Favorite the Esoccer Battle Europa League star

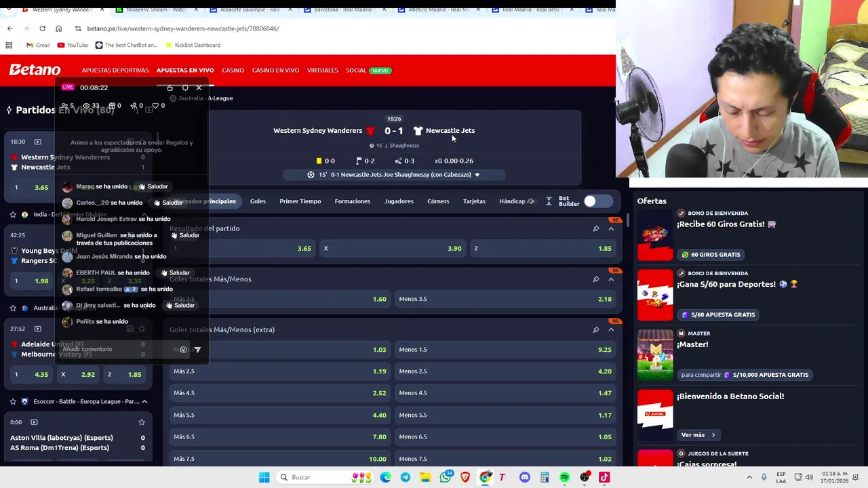pos(13,401)
